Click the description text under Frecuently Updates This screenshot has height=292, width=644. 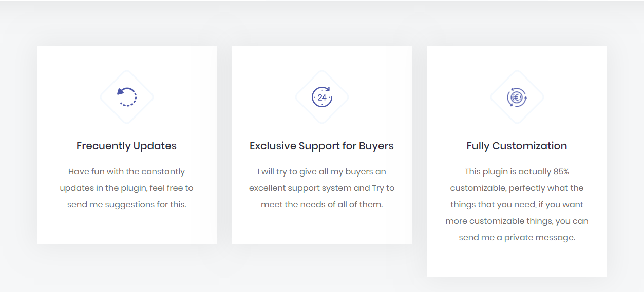126,188
